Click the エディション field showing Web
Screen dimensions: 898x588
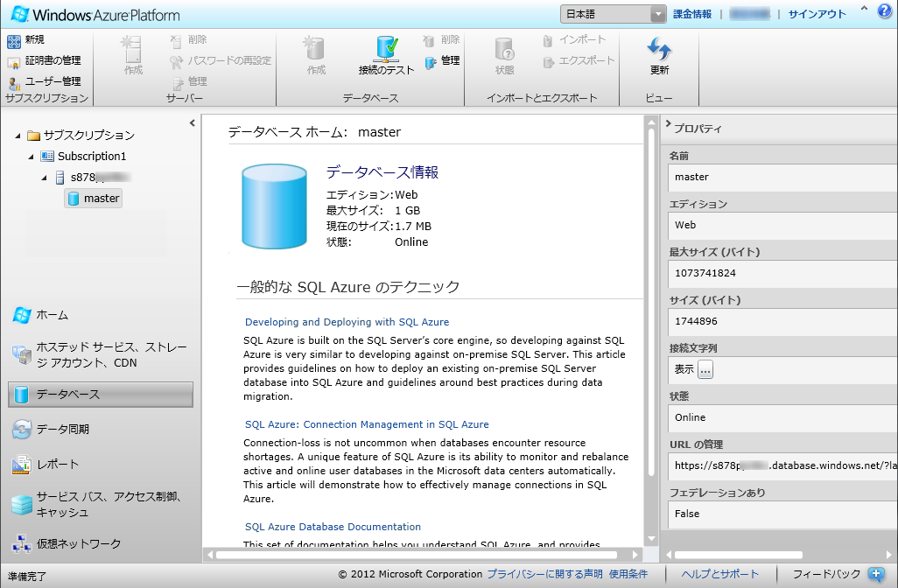(x=782, y=226)
